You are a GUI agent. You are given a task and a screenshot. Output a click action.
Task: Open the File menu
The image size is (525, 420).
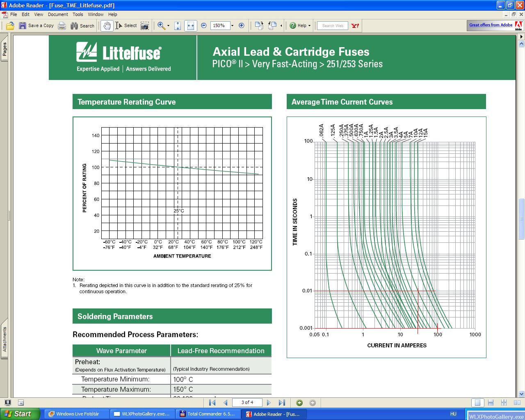14,14
